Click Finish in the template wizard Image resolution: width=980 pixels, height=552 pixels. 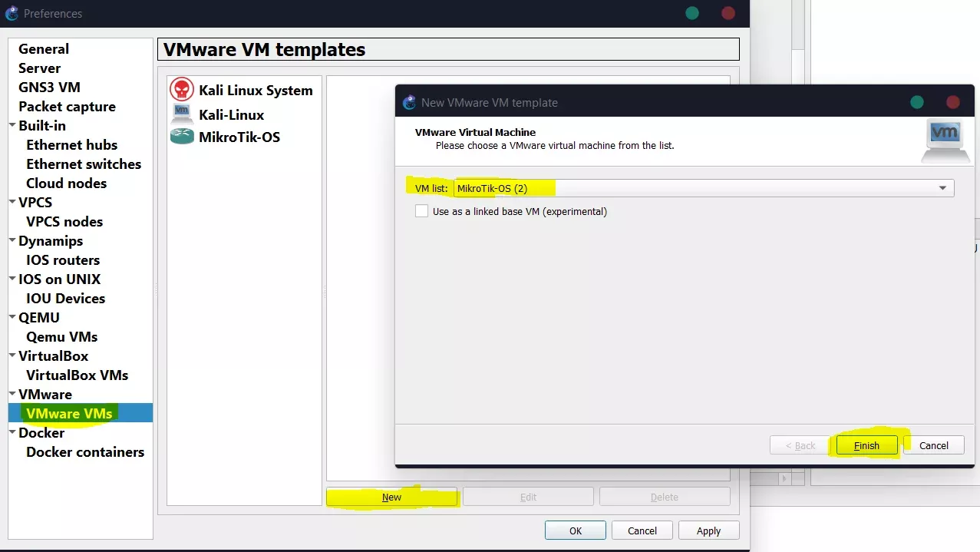pos(867,445)
